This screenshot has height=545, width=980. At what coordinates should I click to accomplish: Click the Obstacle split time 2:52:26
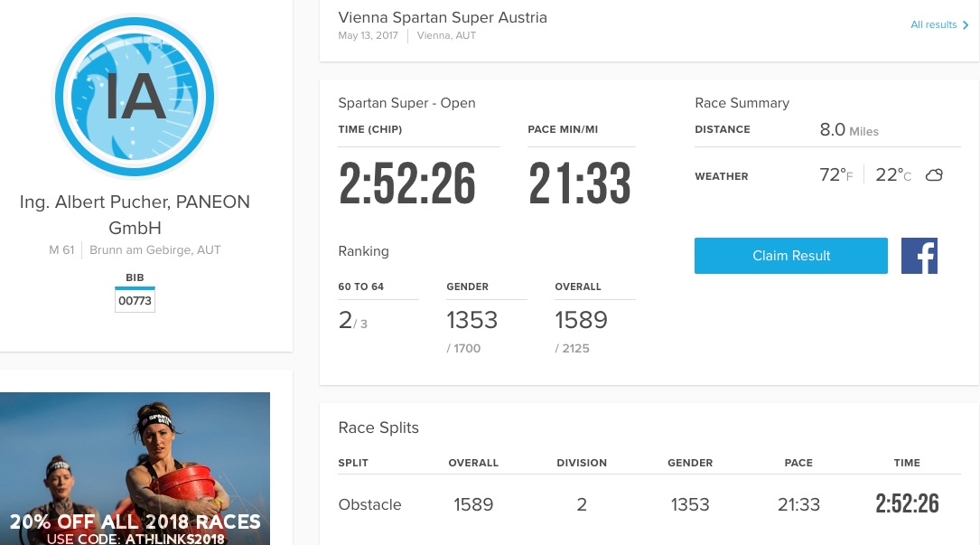[907, 503]
